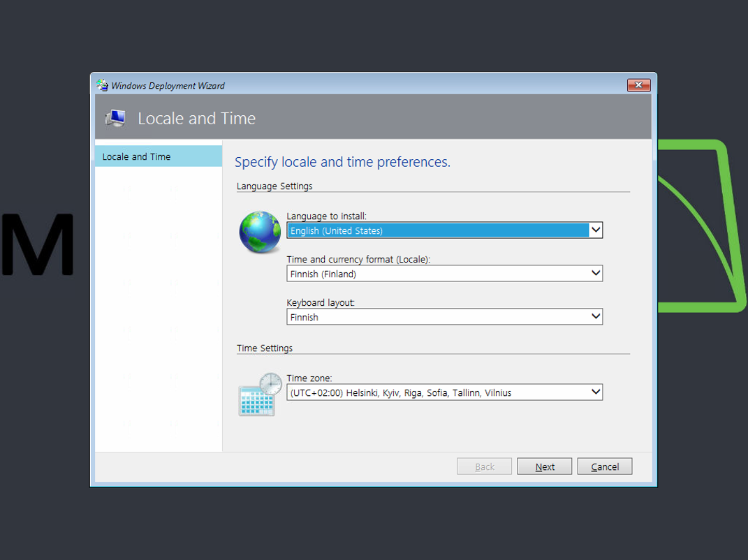Click the Time Settings group header

(265, 348)
